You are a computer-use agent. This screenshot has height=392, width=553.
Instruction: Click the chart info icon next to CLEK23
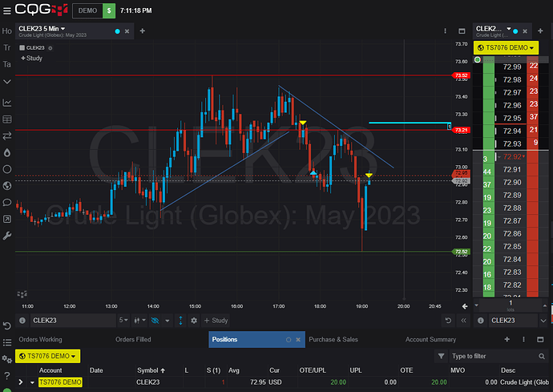(22, 321)
